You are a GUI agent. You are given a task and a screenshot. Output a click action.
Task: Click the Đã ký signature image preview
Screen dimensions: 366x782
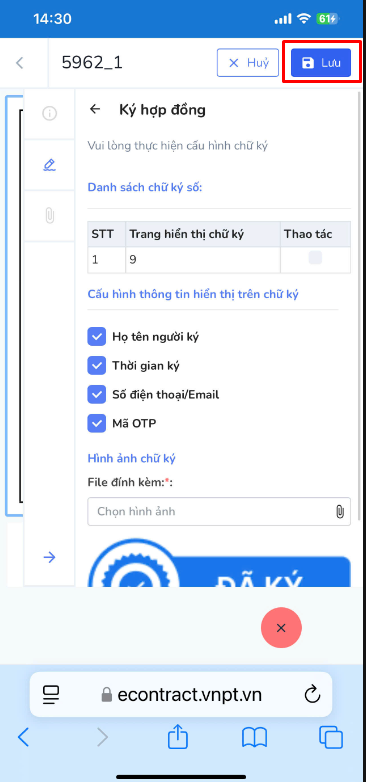(219, 562)
